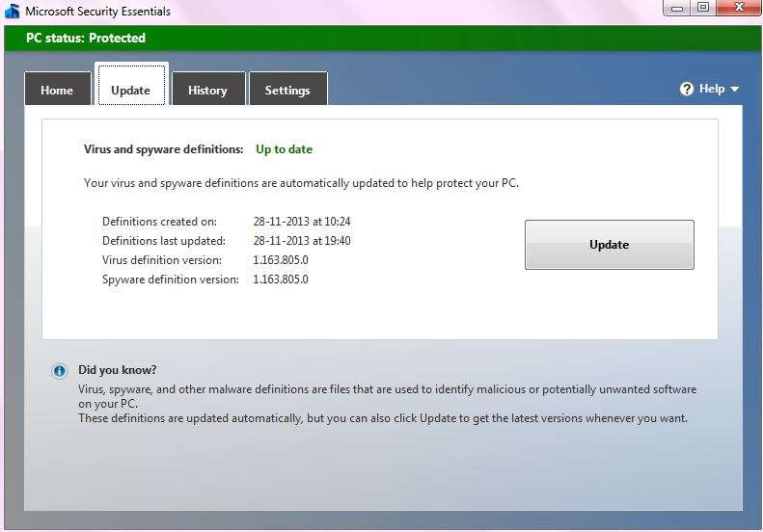Open the Home tab
Viewport: 763px width, 532px height.
click(58, 89)
